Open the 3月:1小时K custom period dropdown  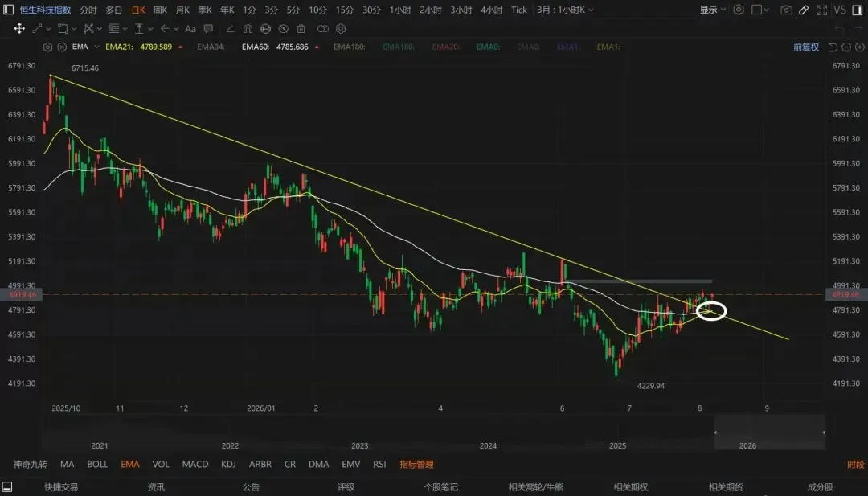[565, 10]
